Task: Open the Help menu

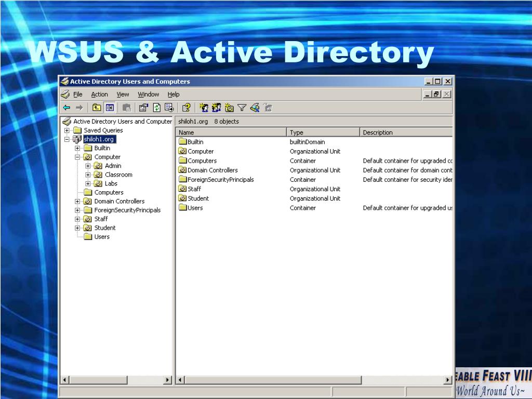Action: tap(174, 95)
